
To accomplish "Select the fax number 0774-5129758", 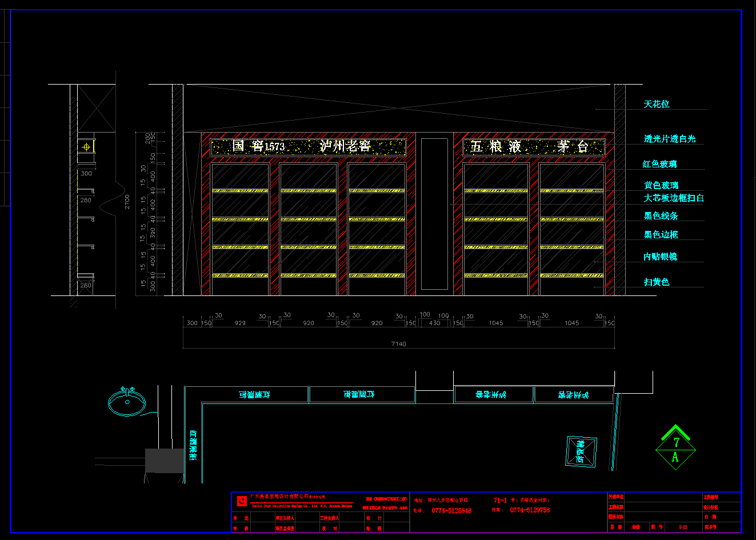I will point(530,510).
